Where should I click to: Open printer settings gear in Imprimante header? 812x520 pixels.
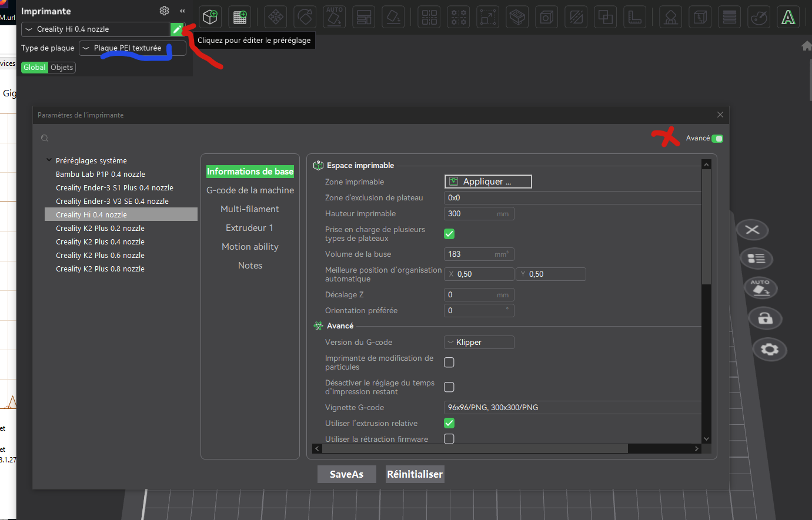[164, 11]
